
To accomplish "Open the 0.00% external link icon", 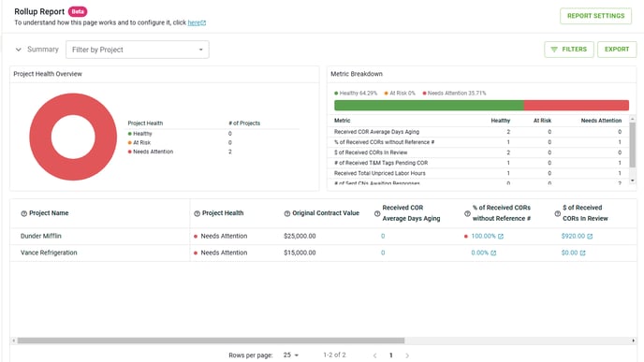I will (x=493, y=253).
